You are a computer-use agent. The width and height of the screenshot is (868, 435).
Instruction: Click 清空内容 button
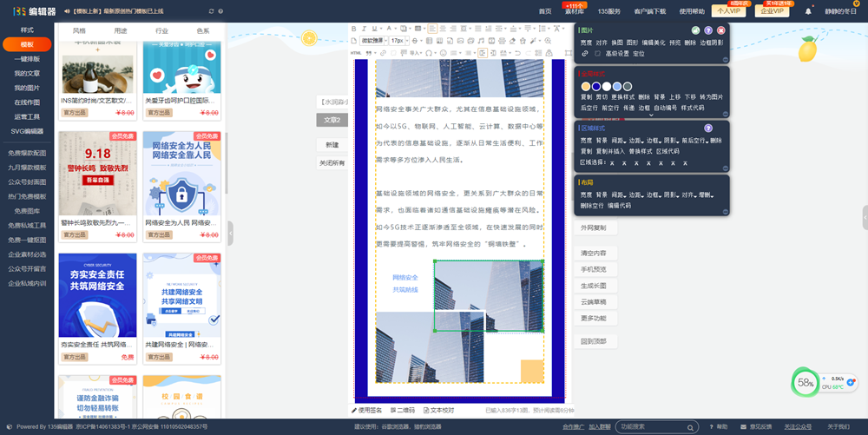click(594, 253)
